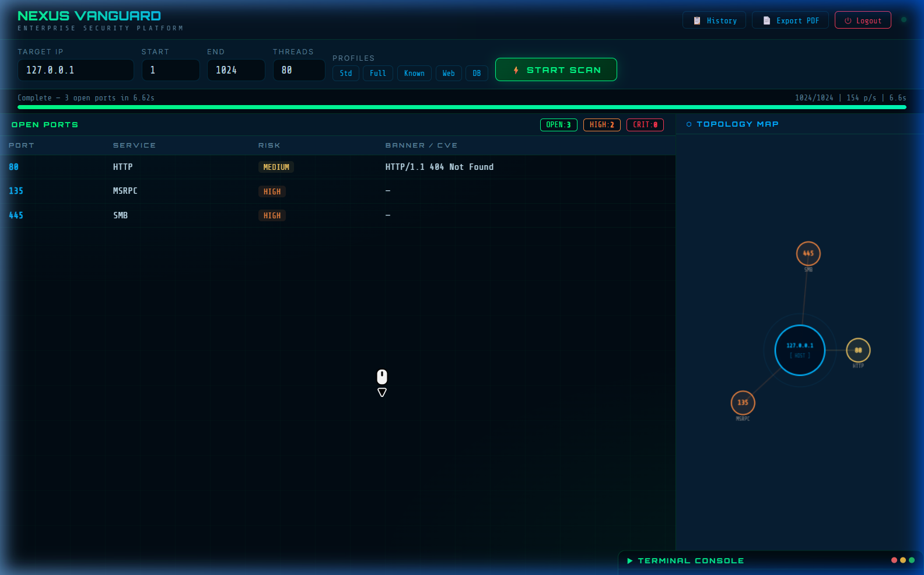
Task: Click port 135 in the table
Action: (16, 191)
